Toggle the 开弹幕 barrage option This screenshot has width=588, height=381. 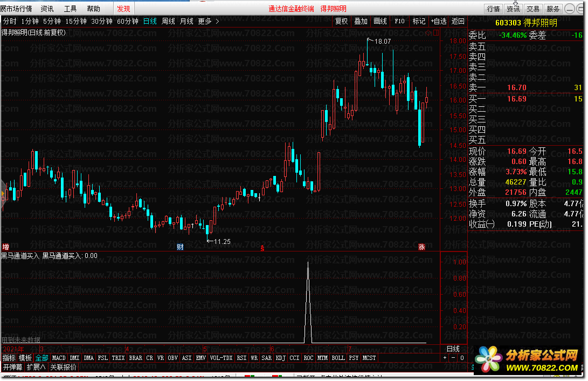(x=13, y=367)
